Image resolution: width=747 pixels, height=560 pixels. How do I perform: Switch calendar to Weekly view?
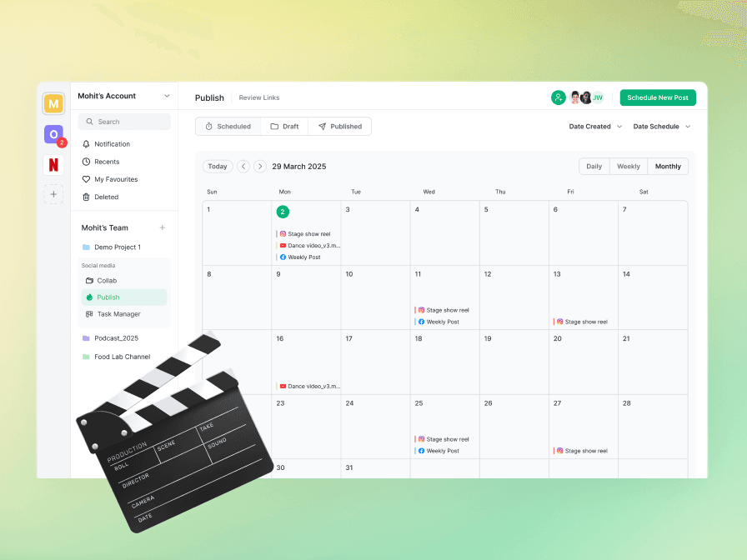coord(629,166)
